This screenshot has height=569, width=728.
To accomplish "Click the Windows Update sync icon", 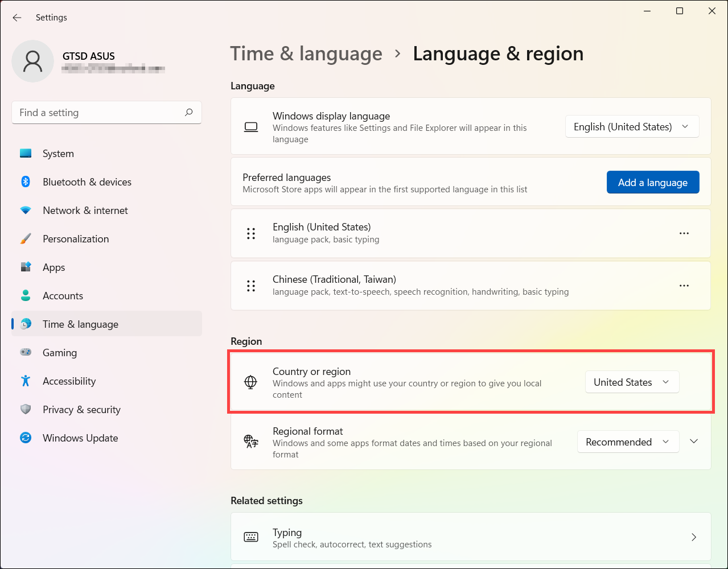I will coord(26,438).
